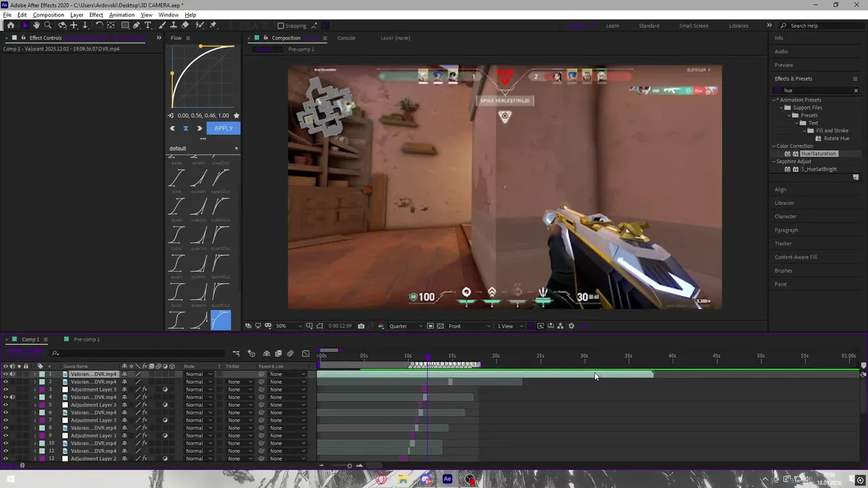Viewport: 868px width, 488px height.
Task: Select the Roto Brush tool
Action: tap(199, 25)
